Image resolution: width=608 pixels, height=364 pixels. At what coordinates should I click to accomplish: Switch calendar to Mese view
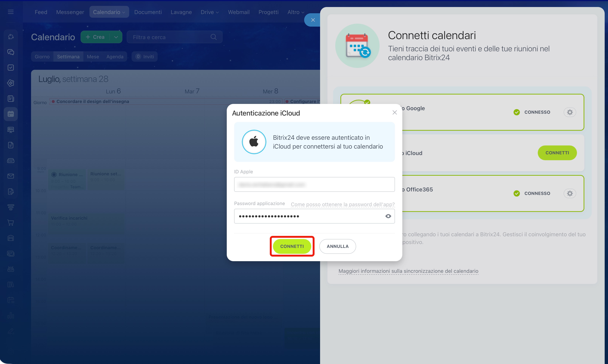93,57
